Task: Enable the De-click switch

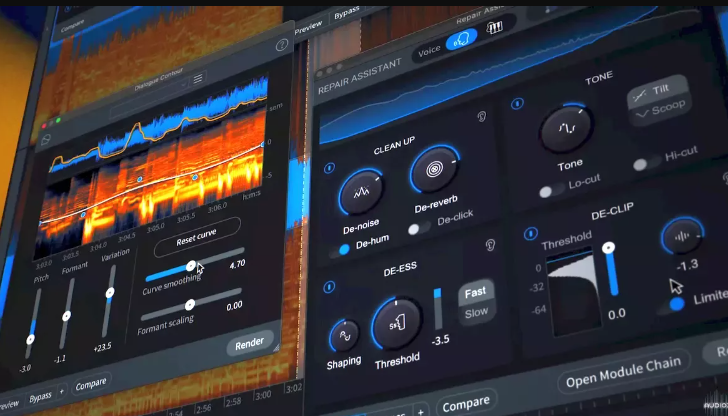Action: coord(419,228)
